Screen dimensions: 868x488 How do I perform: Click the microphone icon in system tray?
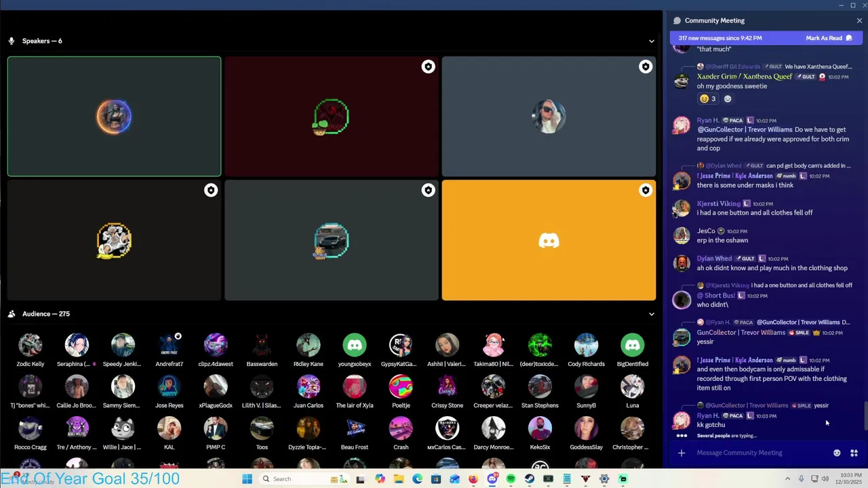coord(801,479)
